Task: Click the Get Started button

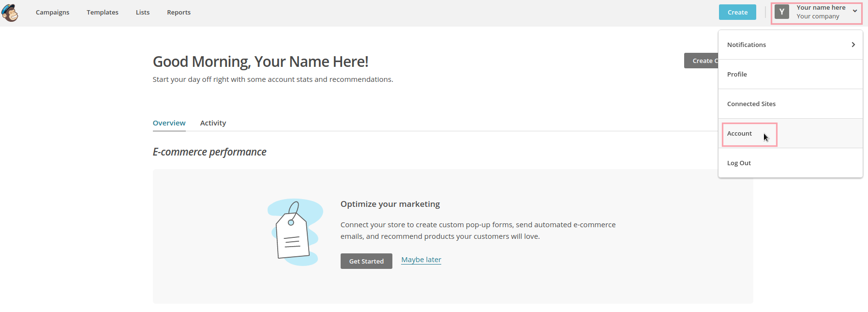Action: tap(366, 261)
